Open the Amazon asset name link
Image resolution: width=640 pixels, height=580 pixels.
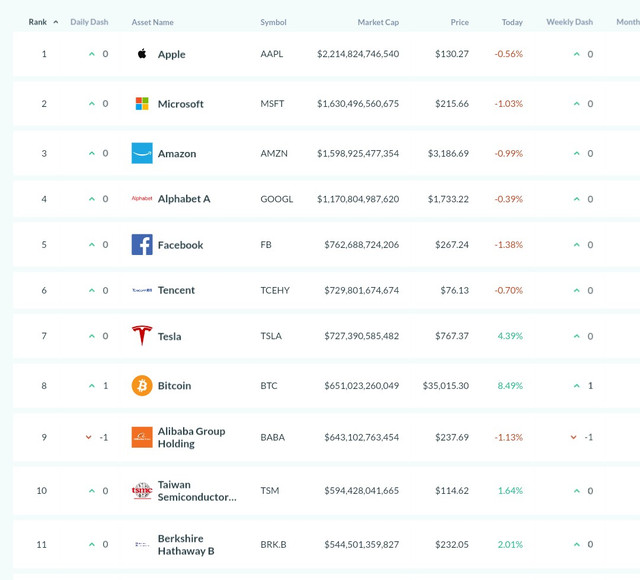(x=177, y=153)
